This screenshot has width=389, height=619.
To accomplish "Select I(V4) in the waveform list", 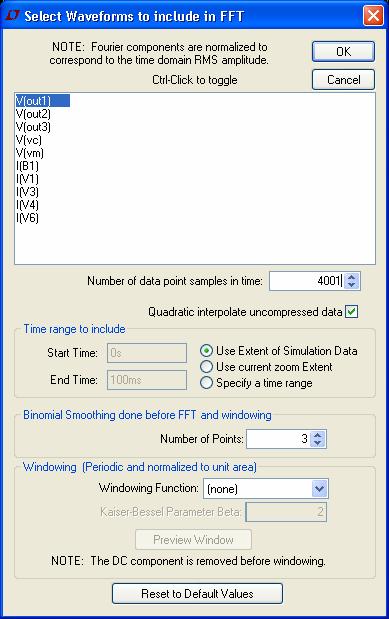I will [x=27, y=205].
